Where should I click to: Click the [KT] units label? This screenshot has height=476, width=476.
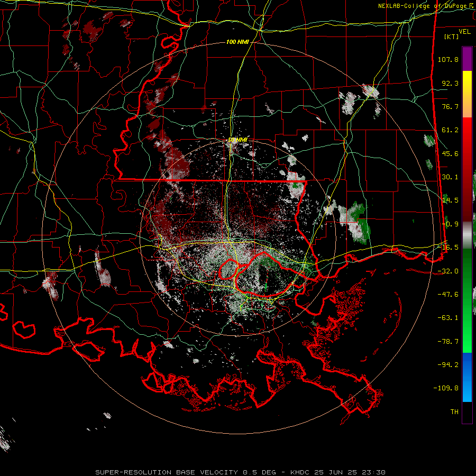[452, 36]
